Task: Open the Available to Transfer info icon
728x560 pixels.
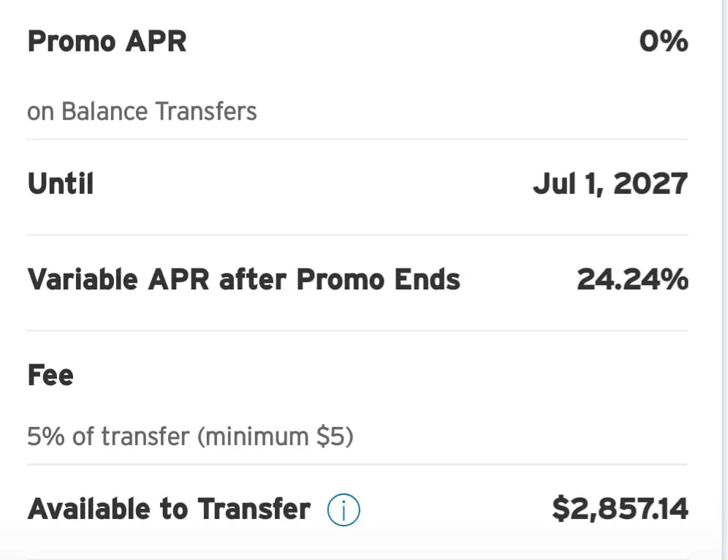Action: 344,510
